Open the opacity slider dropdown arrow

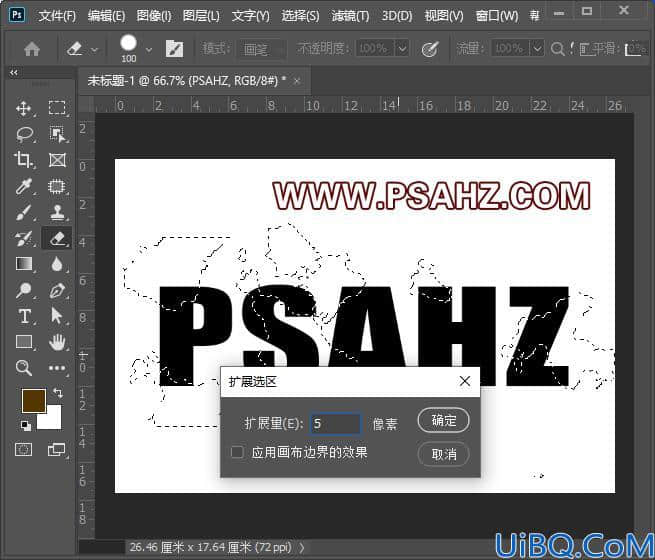click(x=402, y=49)
